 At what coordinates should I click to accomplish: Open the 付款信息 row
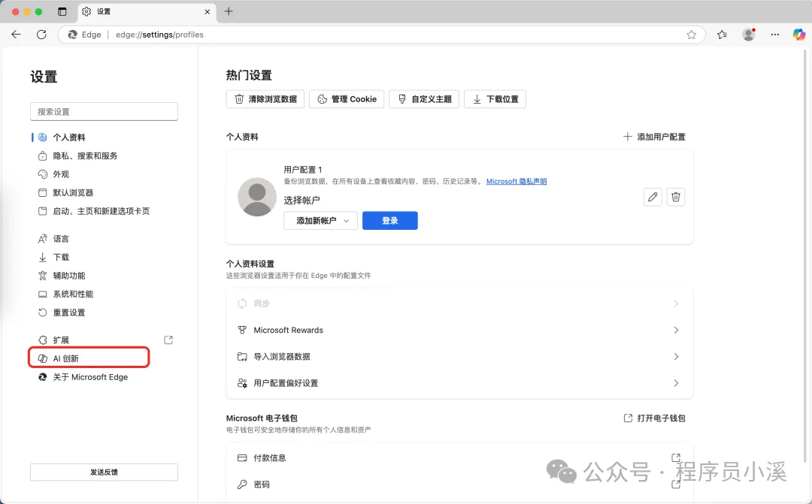click(459, 457)
